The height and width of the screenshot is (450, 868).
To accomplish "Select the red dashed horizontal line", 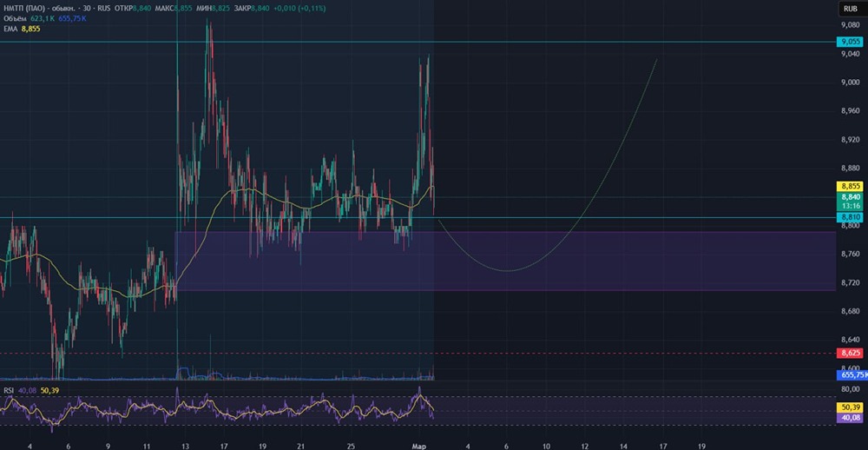I will [x=418, y=353].
